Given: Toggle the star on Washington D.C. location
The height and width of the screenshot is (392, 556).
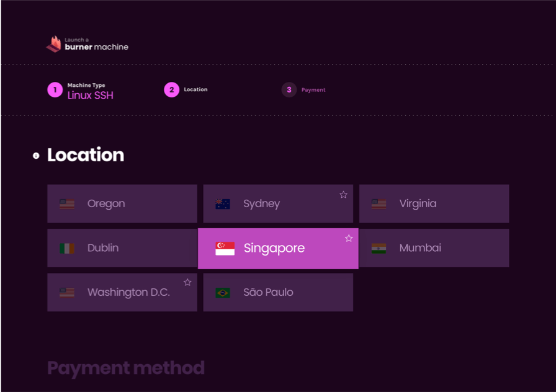Looking at the screenshot, I should point(187,282).
